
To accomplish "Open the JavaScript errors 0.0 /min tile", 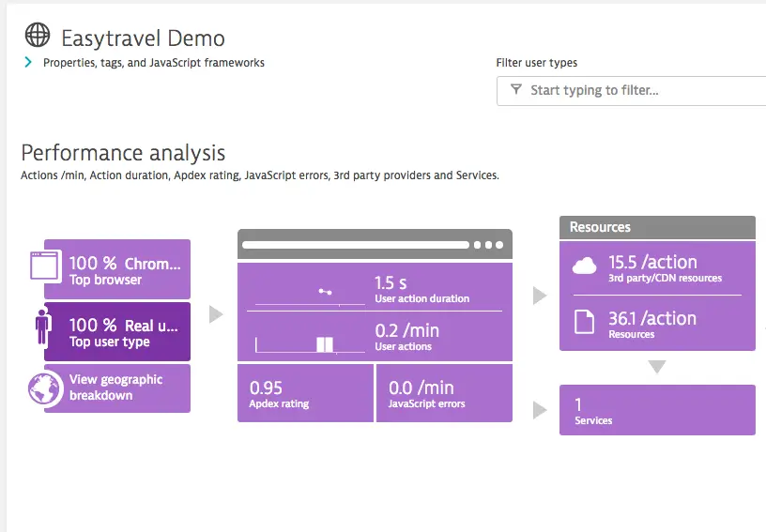I will tap(445, 393).
